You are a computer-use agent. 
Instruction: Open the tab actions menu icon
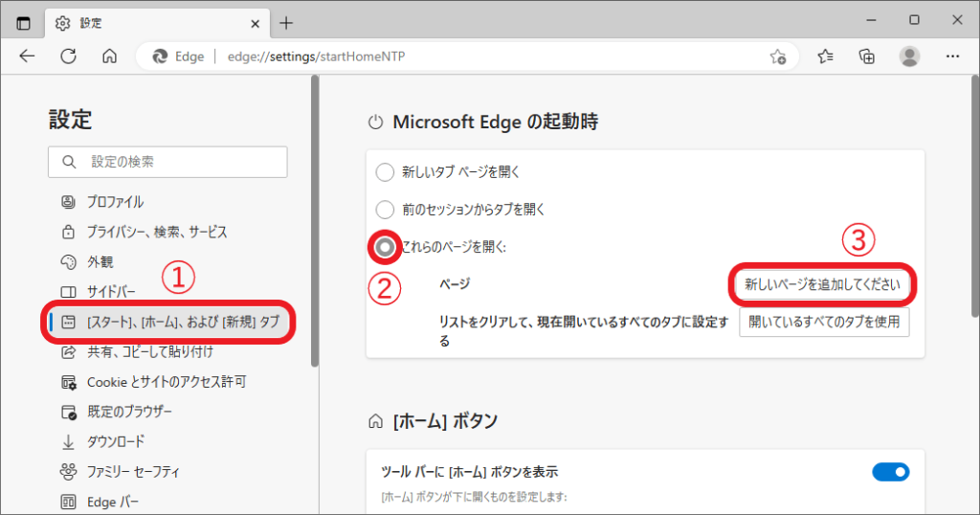[23, 24]
